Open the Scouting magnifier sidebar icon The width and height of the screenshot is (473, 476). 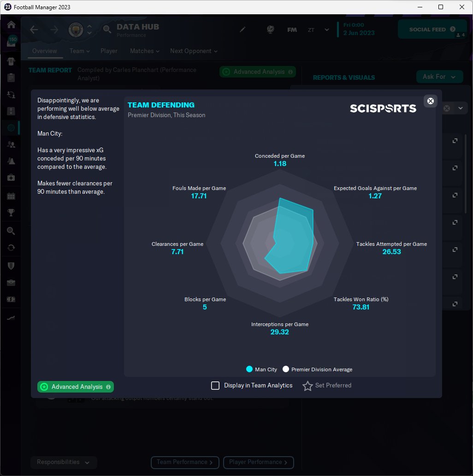pyautogui.click(x=11, y=231)
